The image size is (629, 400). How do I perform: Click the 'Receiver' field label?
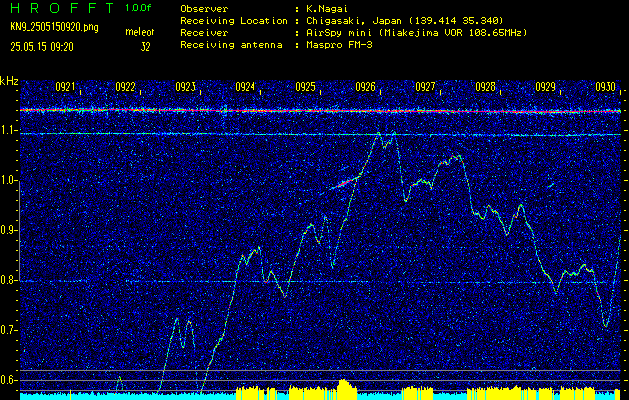(x=204, y=33)
